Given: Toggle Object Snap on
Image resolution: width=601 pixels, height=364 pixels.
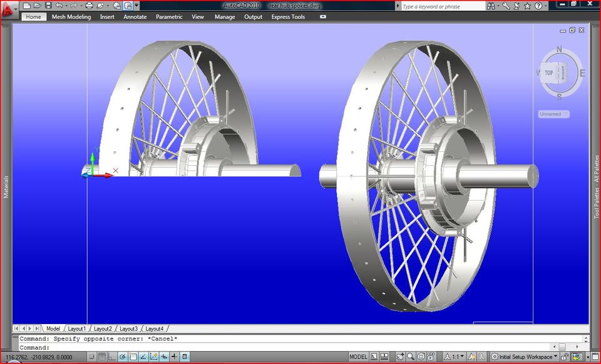Looking at the screenshot, I should pyautogui.click(x=133, y=357).
